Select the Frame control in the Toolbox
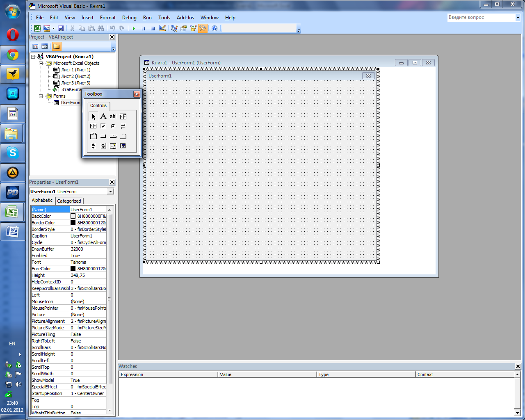525x420 pixels. pyautogui.click(x=94, y=136)
